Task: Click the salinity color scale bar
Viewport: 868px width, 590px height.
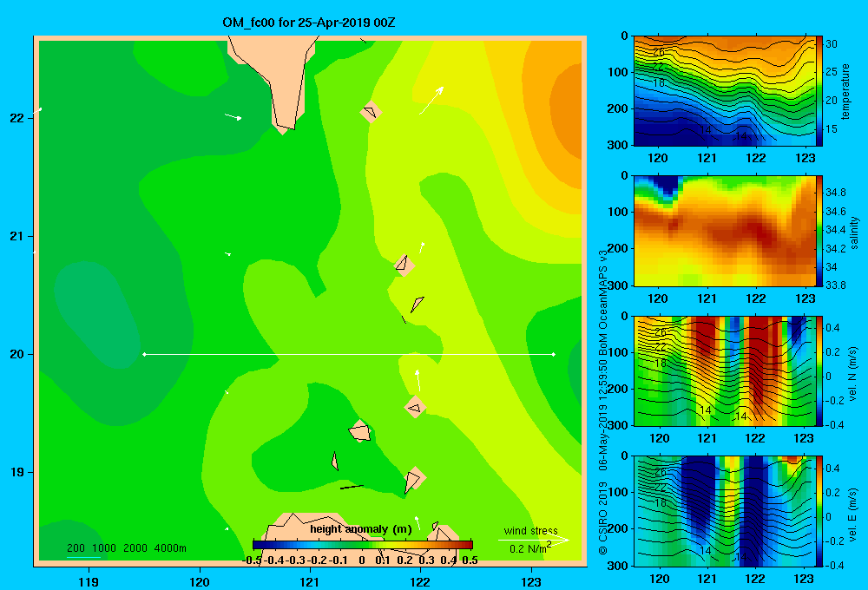Action: point(819,231)
